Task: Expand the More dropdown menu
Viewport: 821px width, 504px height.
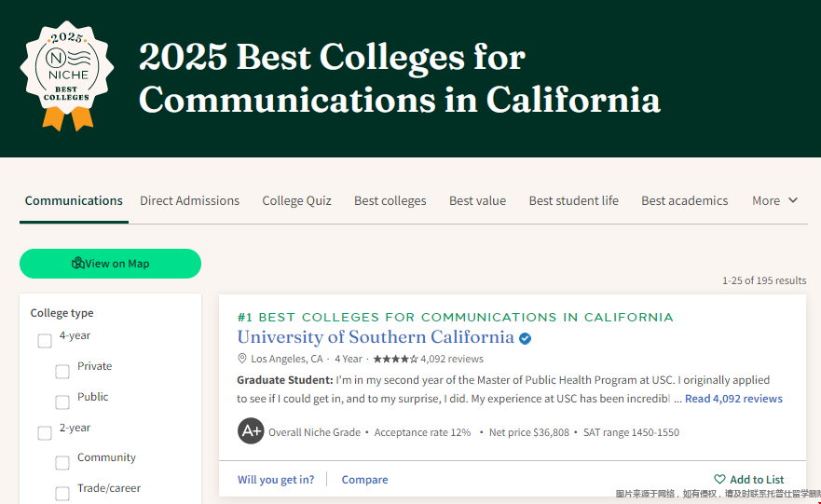Action: coord(775,200)
